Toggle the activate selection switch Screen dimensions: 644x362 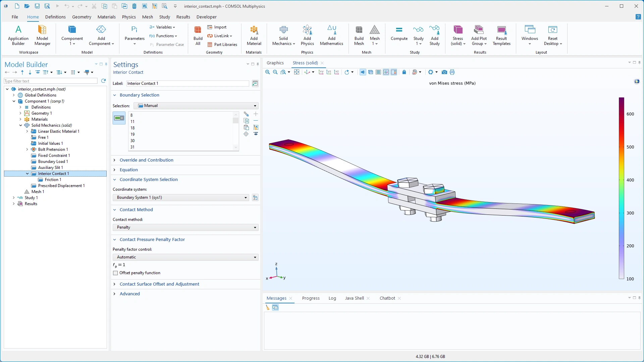pyautogui.click(x=119, y=118)
